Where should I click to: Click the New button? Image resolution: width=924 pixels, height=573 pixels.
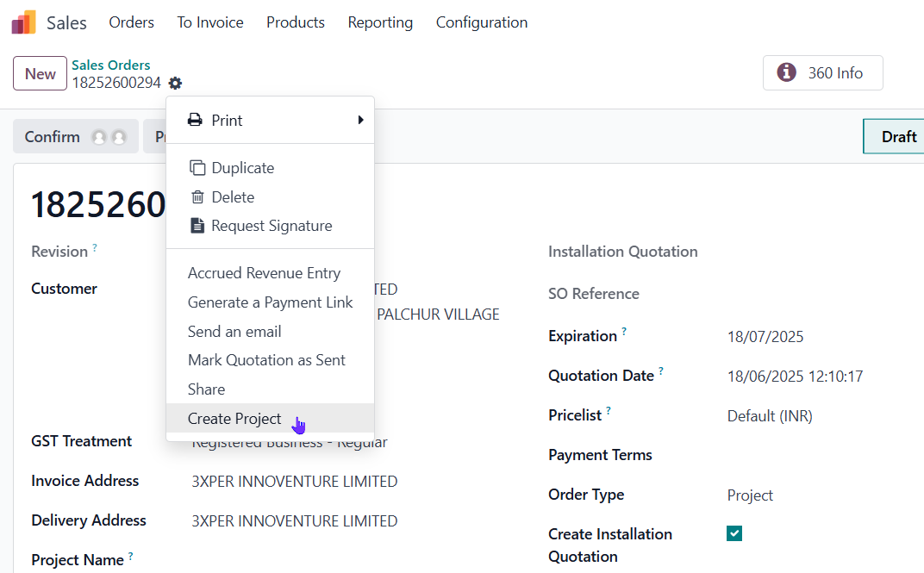tap(40, 73)
